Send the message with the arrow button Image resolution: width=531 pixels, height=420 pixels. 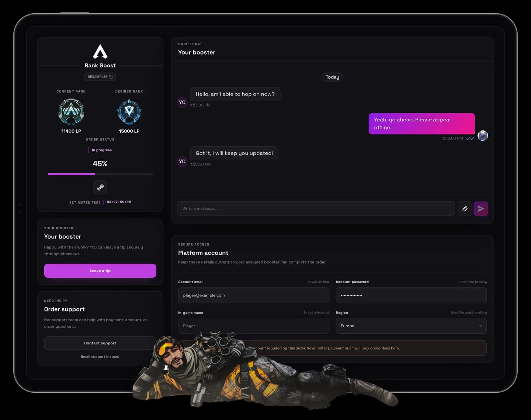(x=481, y=209)
